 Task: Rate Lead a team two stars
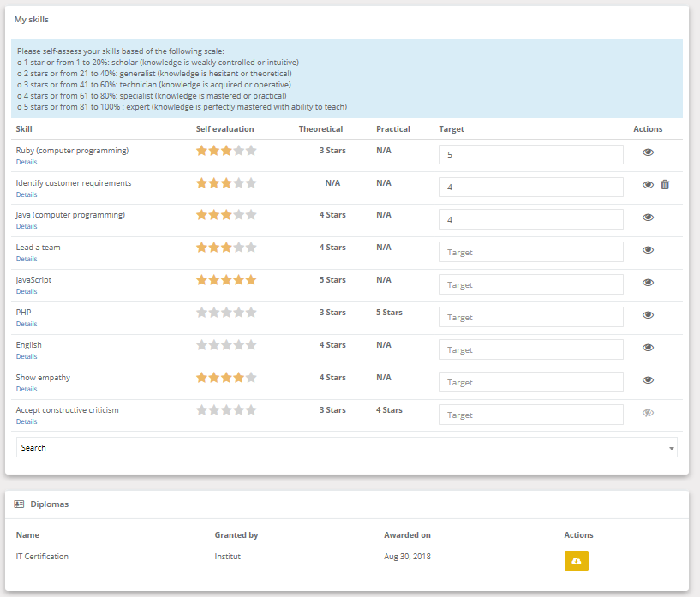[214, 248]
